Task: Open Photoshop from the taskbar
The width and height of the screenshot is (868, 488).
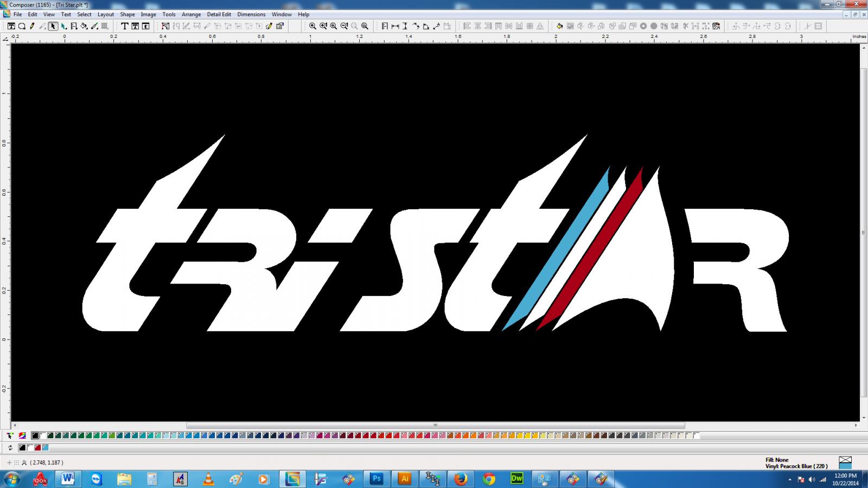Action: pyautogui.click(x=376, y=479)
